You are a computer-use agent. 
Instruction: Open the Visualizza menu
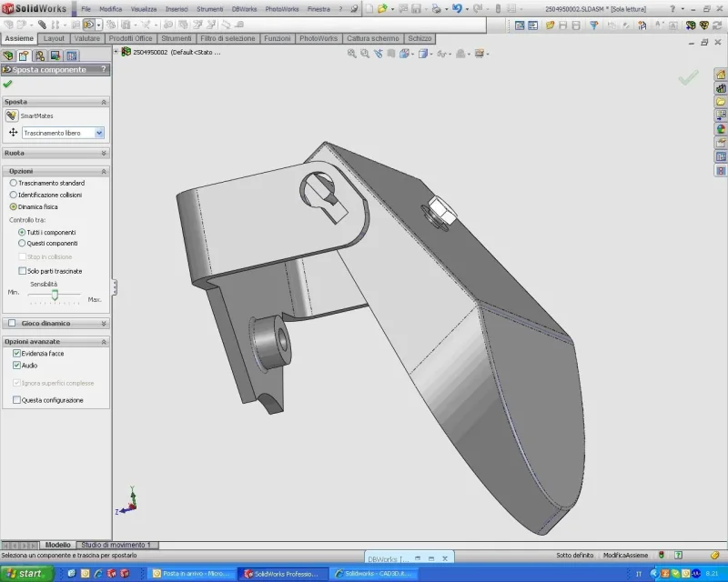click(144, 9)
